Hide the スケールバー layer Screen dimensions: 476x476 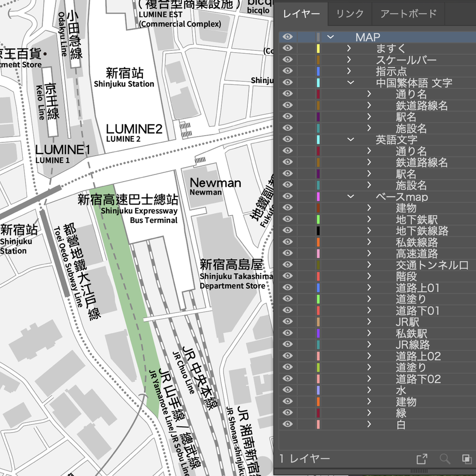point(288,59)
